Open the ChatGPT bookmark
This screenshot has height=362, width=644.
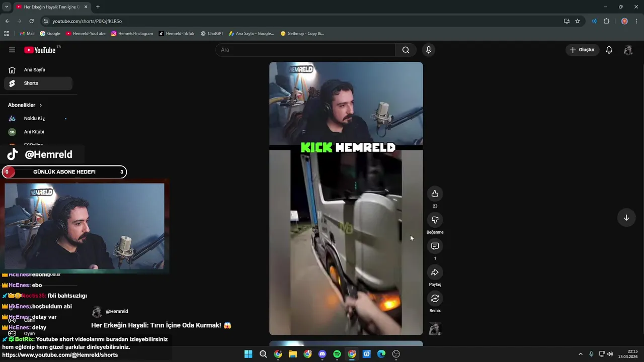coord(212,34)
